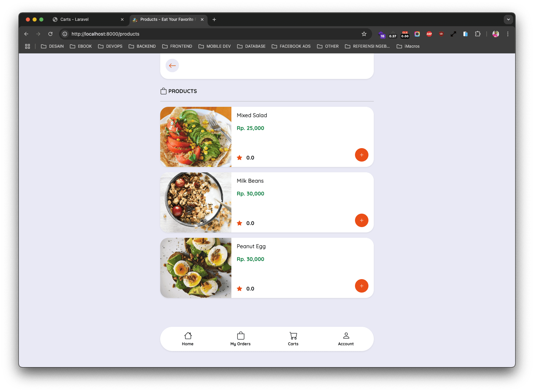Open Account page in bottom nav
This screenshot has height=392, width=534.
(346, 339)
